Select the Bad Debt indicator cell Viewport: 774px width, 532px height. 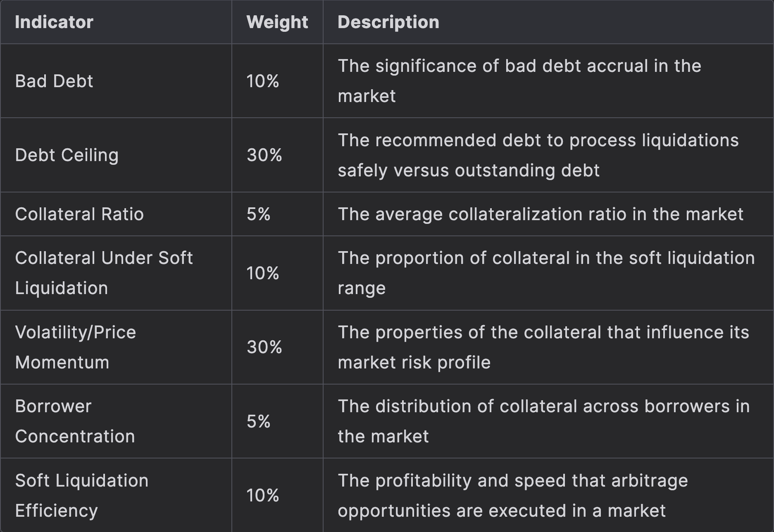(54, 81)
